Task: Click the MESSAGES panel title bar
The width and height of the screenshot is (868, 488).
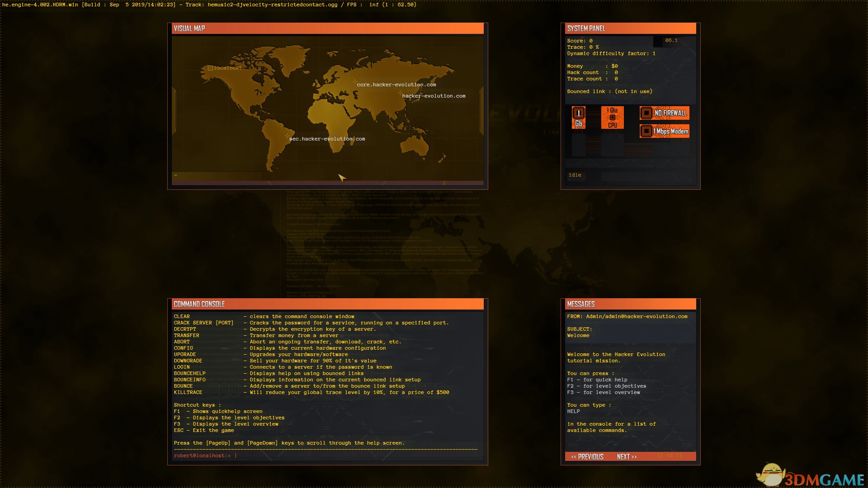Action: [631, 304]
